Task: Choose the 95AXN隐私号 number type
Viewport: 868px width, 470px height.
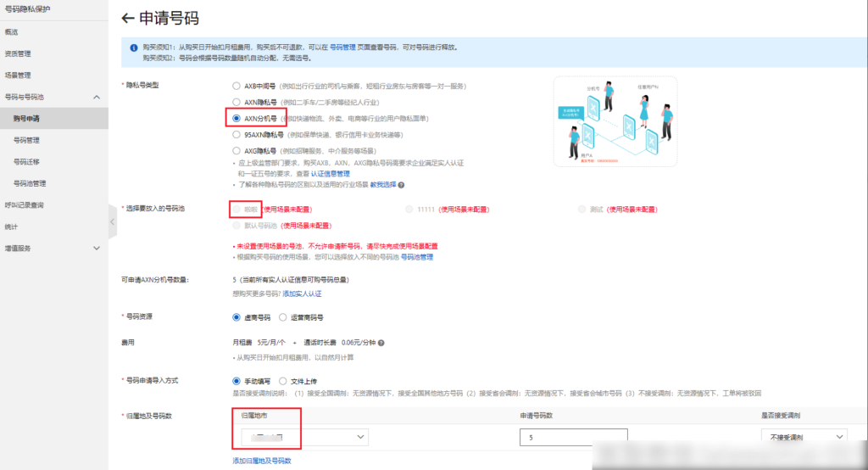Action: point(236,134)
